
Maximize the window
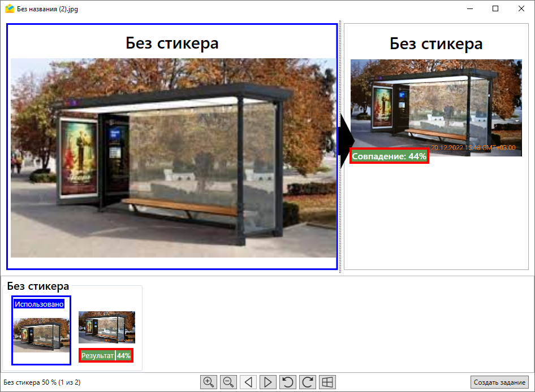point(495,8)
